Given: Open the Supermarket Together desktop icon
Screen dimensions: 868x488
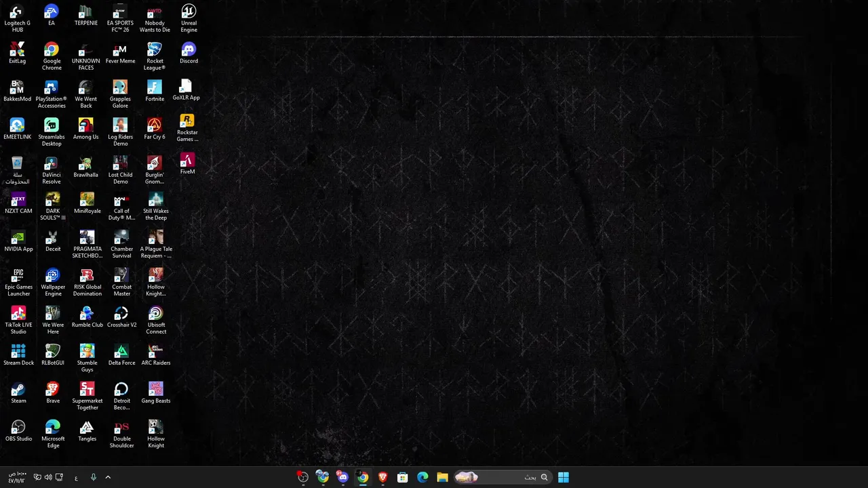Looking at the screenshot, I should tap(87, 396).
